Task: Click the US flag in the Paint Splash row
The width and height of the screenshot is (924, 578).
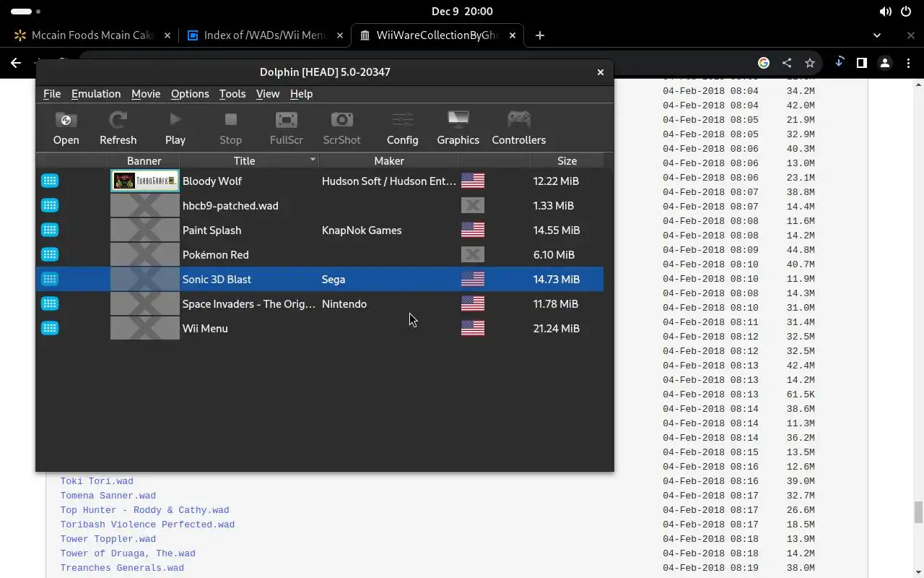Action: tap(473, 230)
